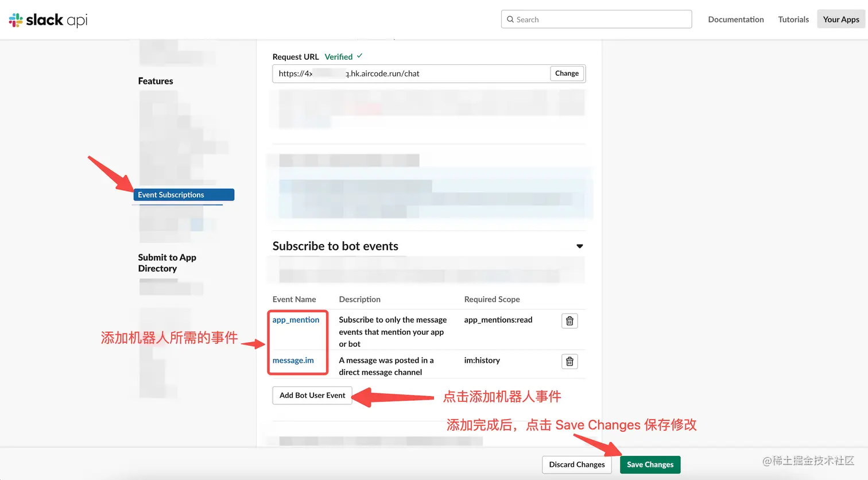Click the Subscribe to bot events heading
This screenshot has width=868, height=480.
click(x=335, y=246)
